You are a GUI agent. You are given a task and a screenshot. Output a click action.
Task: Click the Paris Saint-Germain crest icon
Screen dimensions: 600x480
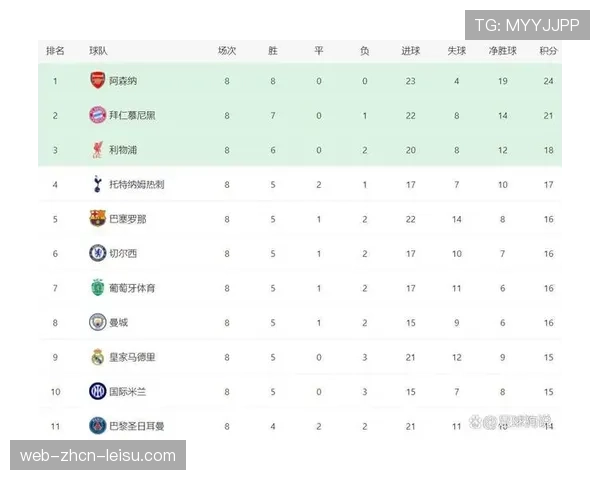(97, 426)
